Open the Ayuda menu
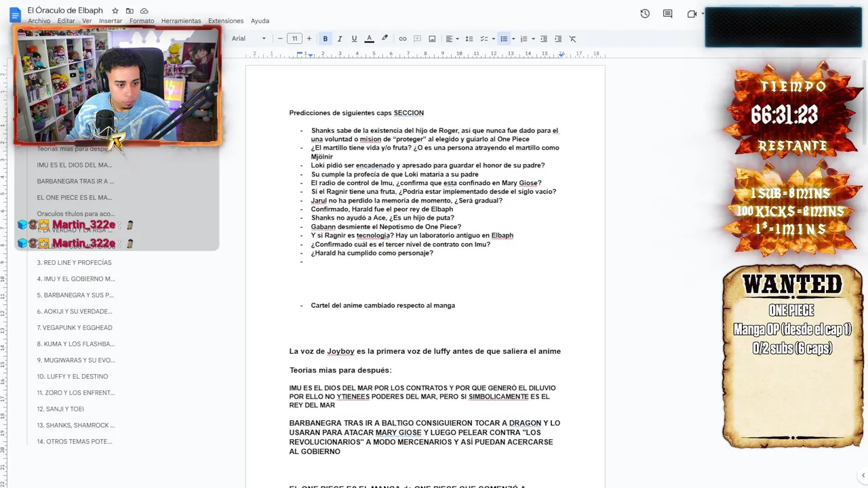Screen dimensions: 868x488 click(x=260, y=21)
